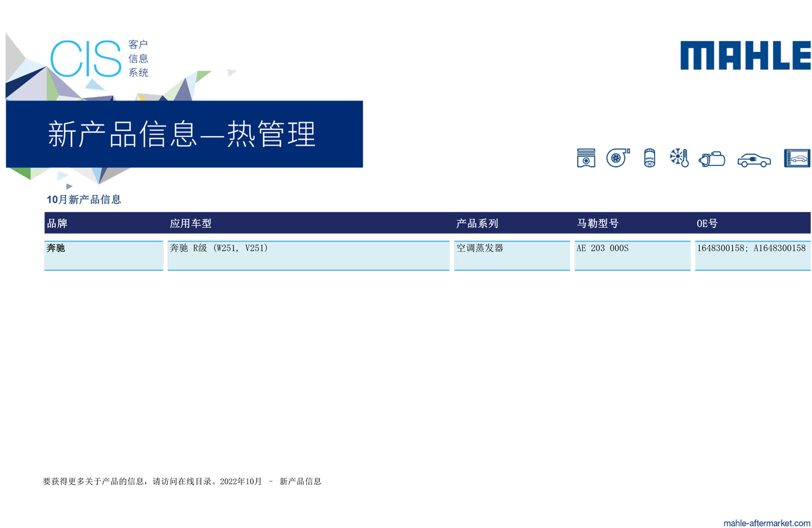Click the footer note about 在线目录
812x528 pixels.
point(182,481)
